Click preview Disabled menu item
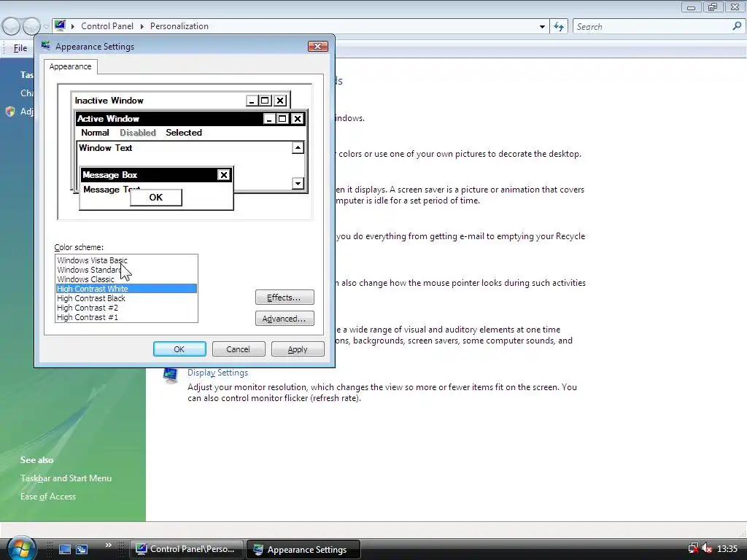This screenshot has width=747, height=560. [138, 133]
